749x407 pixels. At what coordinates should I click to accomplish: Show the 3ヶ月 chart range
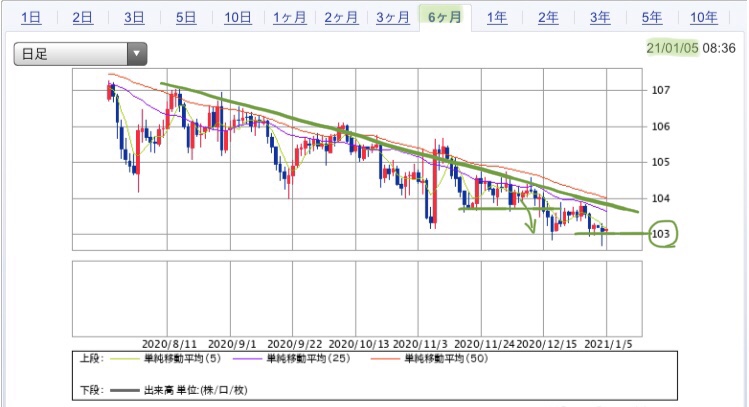pyautogui.click(x=393, y=18)
